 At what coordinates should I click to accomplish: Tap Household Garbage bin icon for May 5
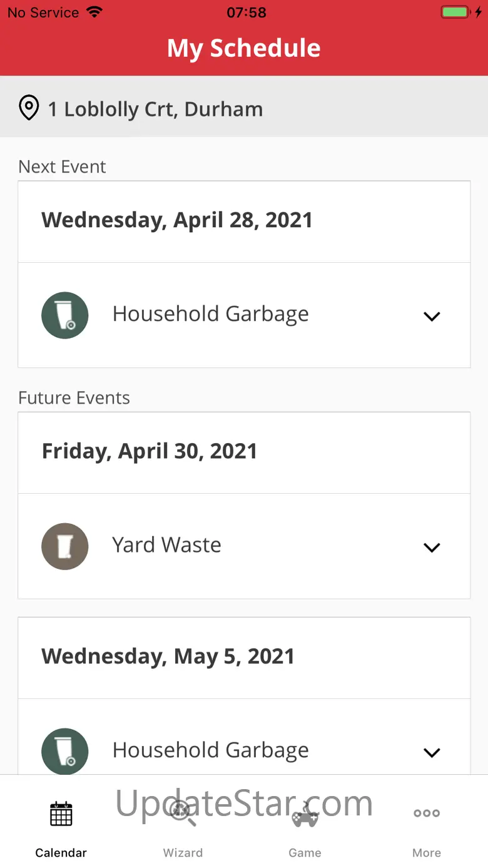tap(64, 751)
